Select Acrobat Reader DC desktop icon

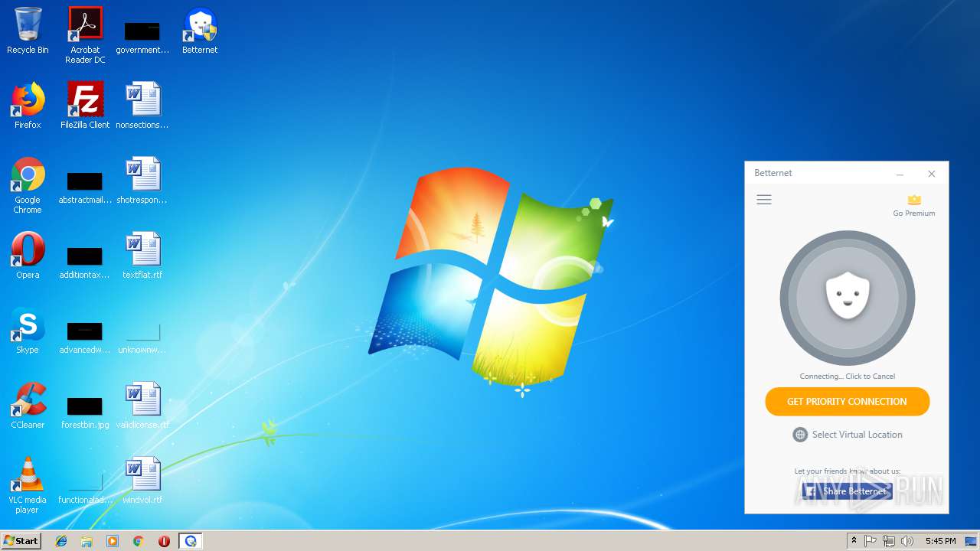click(85, 35)
